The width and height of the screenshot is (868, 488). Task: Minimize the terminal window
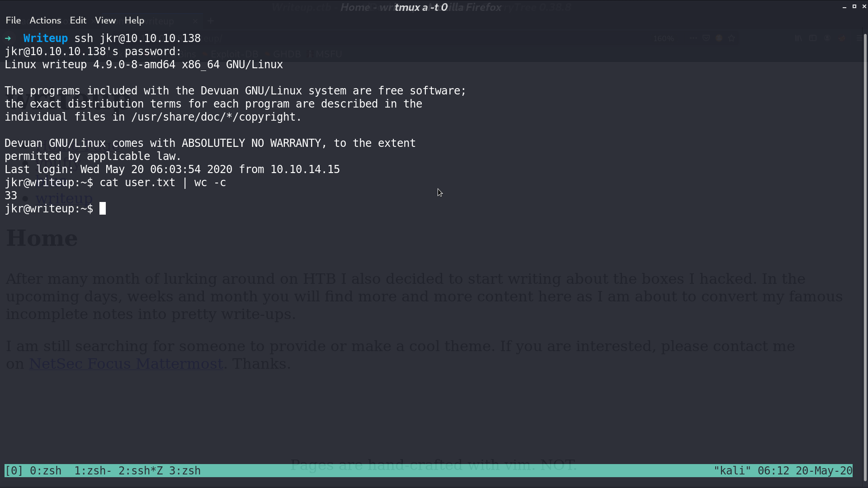844,7
